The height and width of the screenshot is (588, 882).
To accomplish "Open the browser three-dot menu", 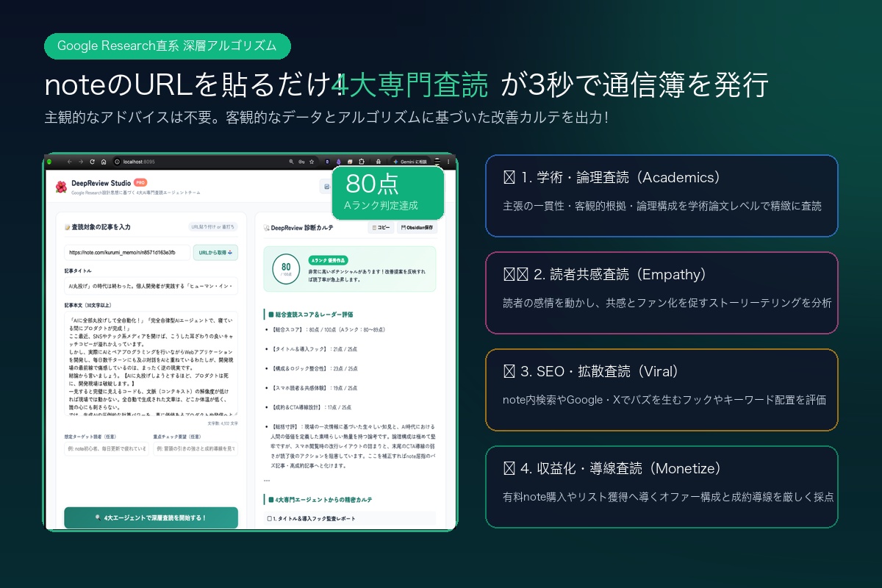I will click(448, 162).
